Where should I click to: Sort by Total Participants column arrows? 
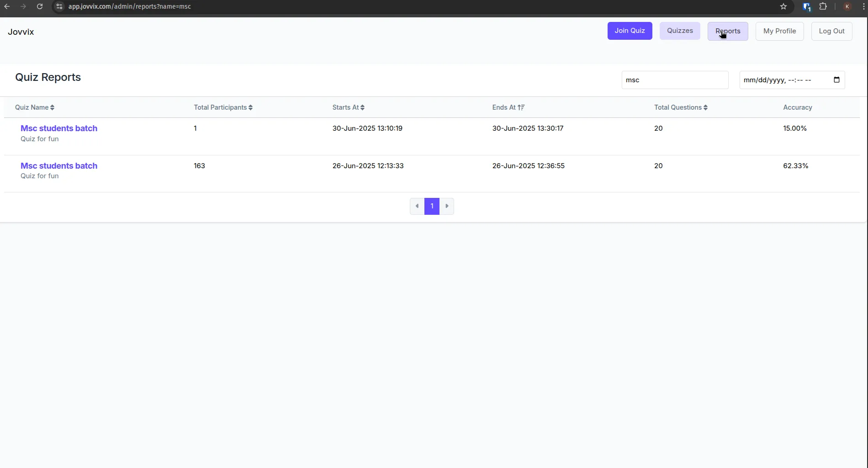pos(250,107)
